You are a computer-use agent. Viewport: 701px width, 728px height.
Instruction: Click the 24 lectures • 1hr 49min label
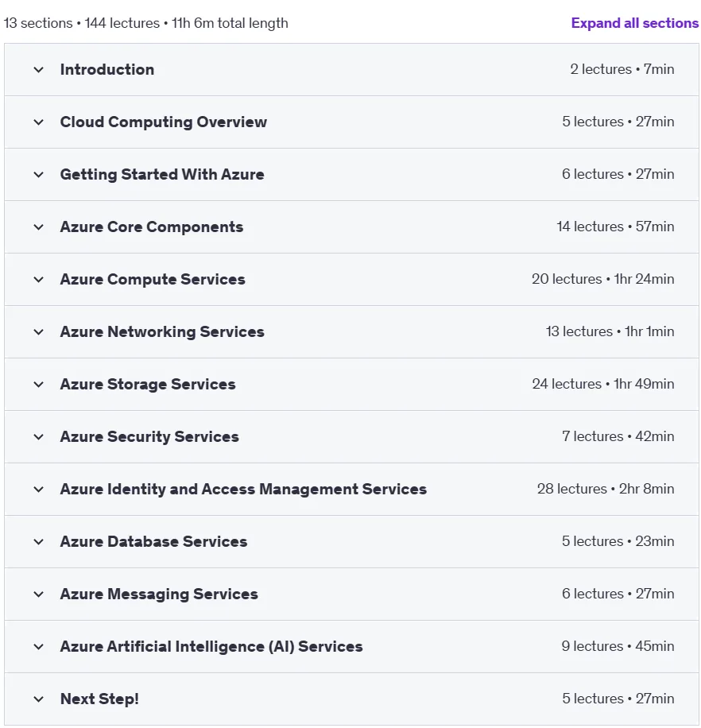point(603,384)
